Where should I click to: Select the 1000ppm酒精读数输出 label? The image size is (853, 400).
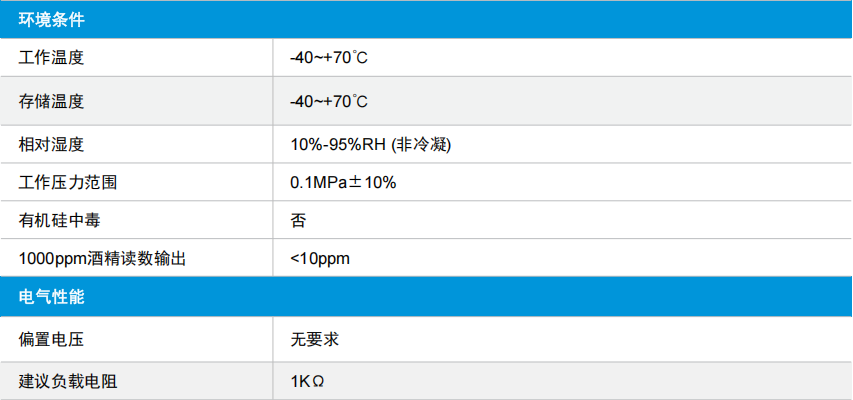pos(102,259)
